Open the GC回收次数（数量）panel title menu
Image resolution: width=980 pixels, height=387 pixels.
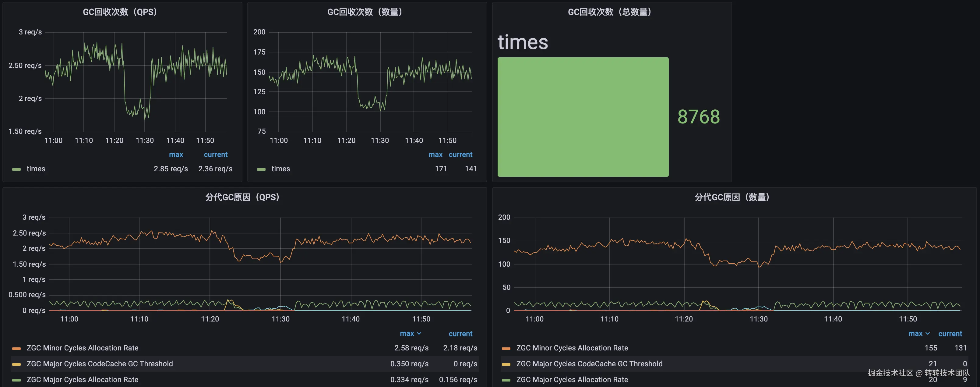(x=365, y=12)
